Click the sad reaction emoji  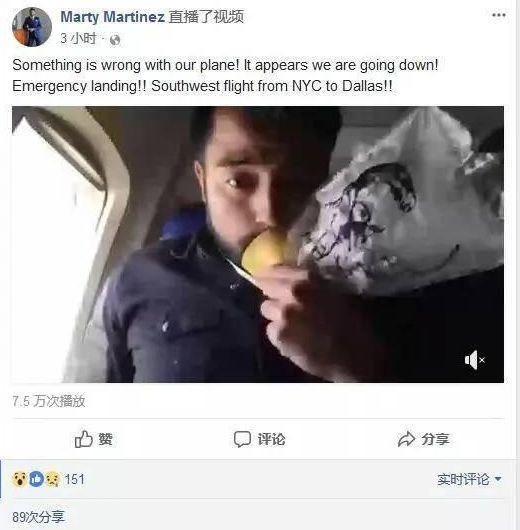(52, 479)
